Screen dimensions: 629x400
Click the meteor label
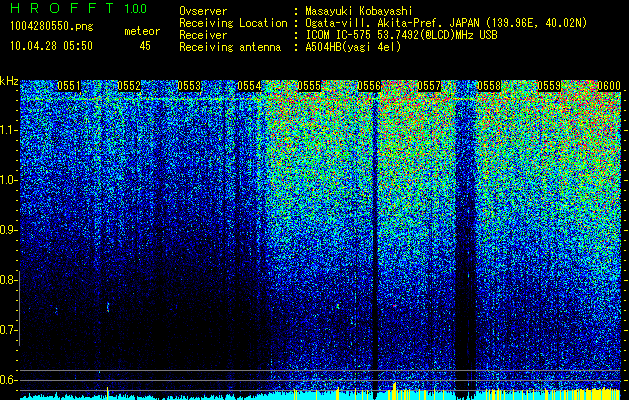coord(142,31)
